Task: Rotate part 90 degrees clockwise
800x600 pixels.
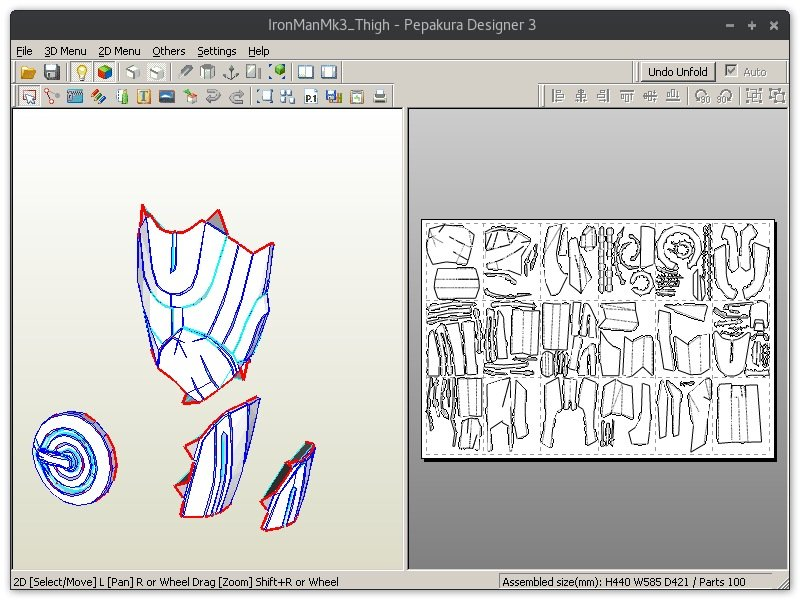Action: click(725, 96)
